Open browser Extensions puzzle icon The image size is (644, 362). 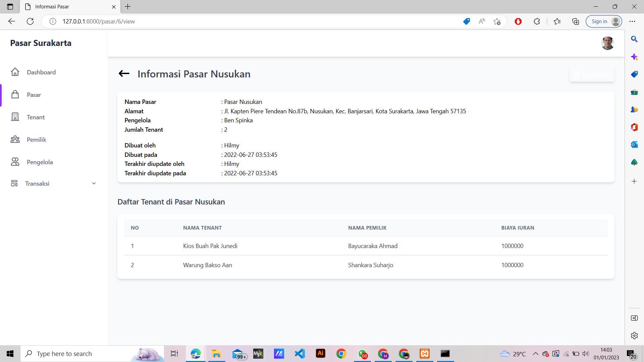click(x=537, y=21)
